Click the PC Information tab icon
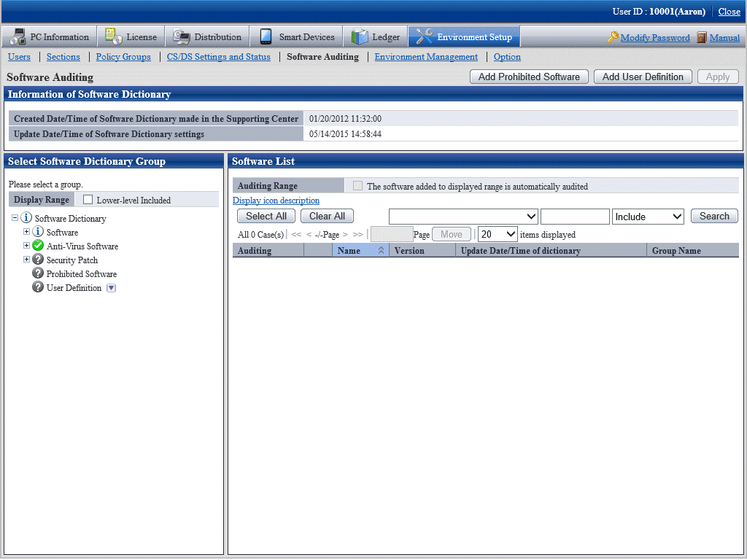 pos(18,36)
